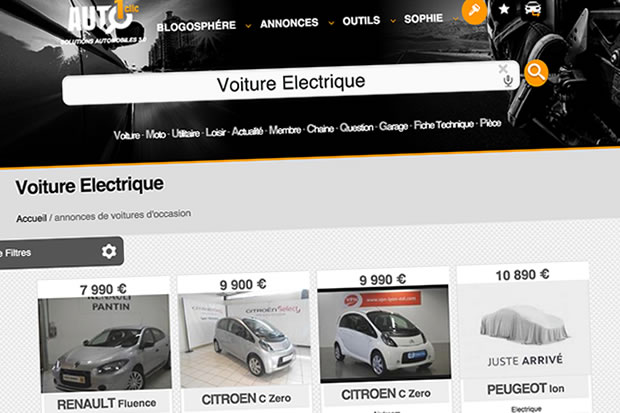This screenshot has height=413, width=620.
Task: Click in the Voiture Electrique search field
Action: point(291,83)
